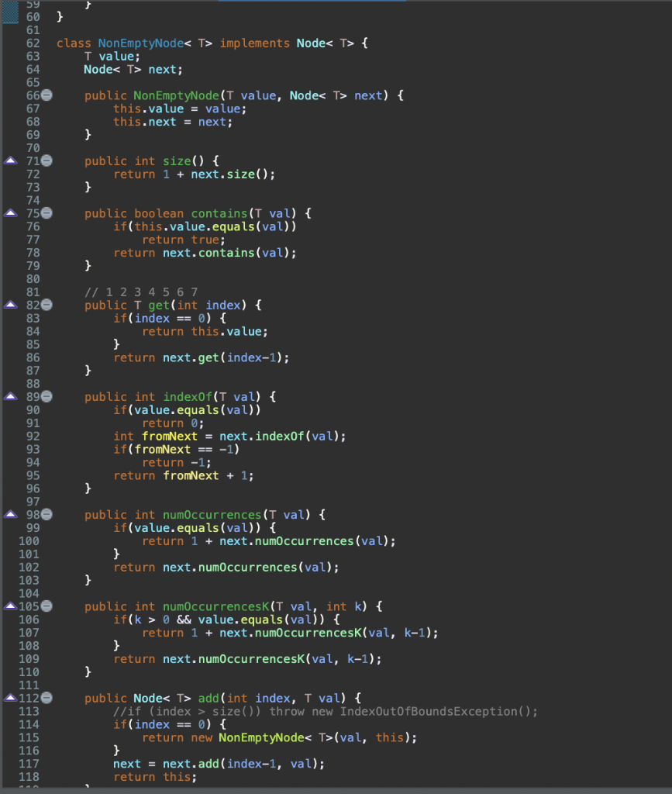Viewport: 672px width, 794px height.
Task: Click the 'contains' method name on line 75
Action: point(219,214)
